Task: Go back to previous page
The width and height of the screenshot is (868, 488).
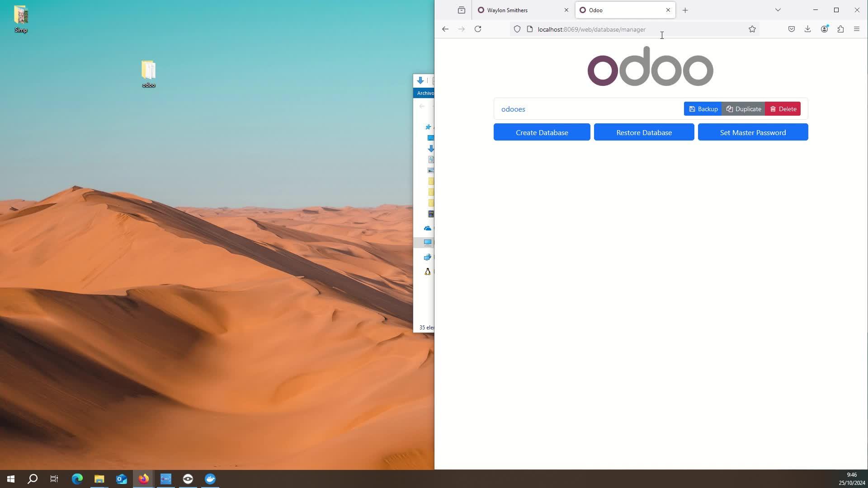Action: (445, 29)
